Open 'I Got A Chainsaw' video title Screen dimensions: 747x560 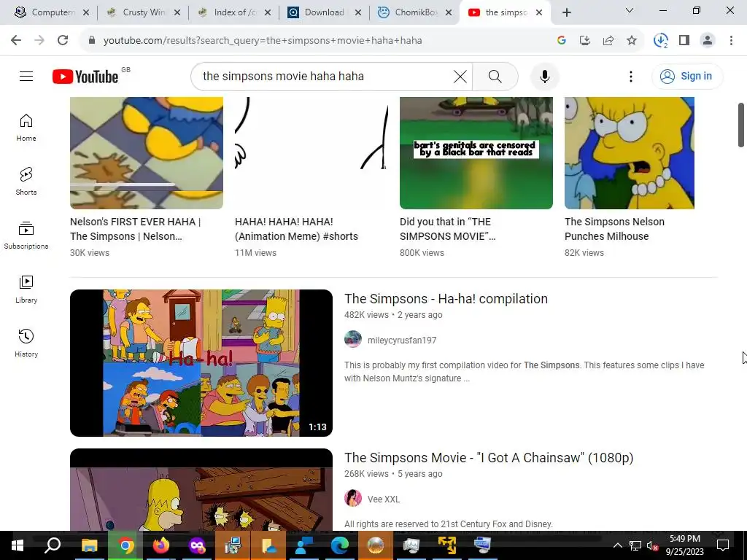click(x=489, y=458)
